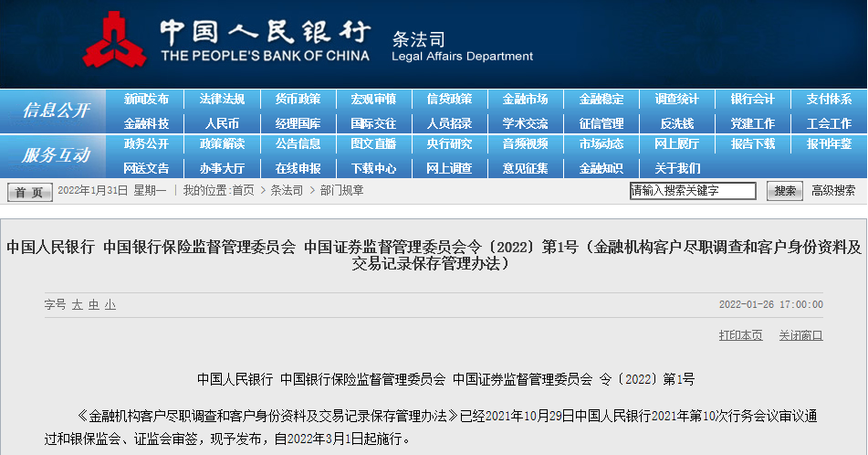Open 在线申报 menu item

(x=298, y=168)
